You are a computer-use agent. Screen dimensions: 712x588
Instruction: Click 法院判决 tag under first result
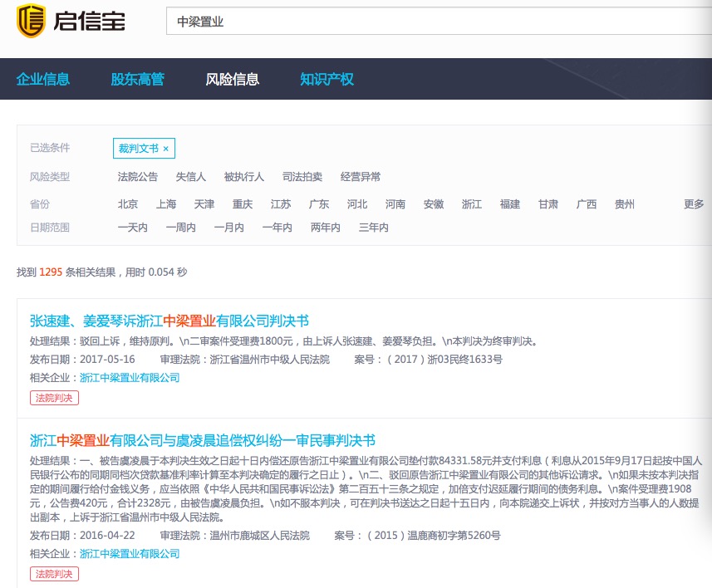[x=54, y=398]
